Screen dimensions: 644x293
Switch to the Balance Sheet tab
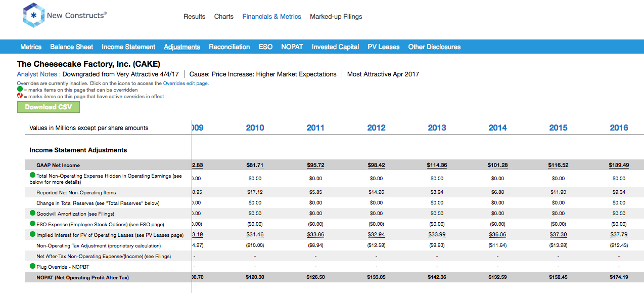coord(72,47)
